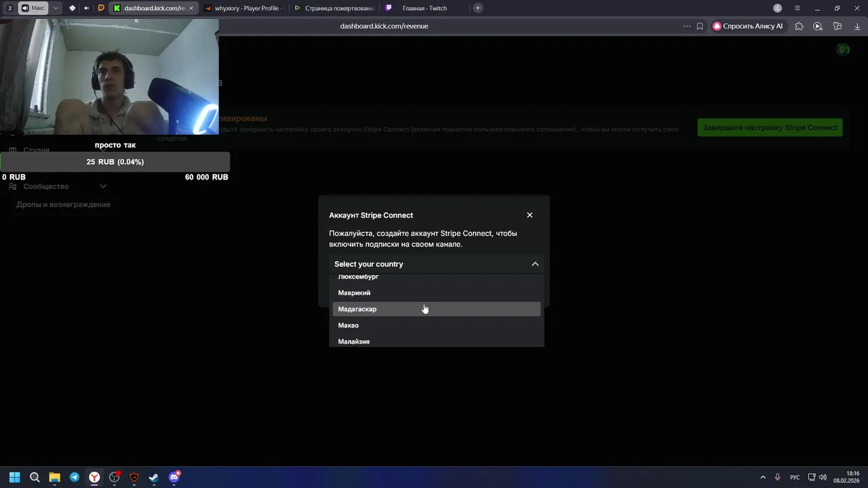This screenshot has width=868, height=488.
Task: Open Дропы и вознаграждение sidebar item
Action: (x=63, y=205)
